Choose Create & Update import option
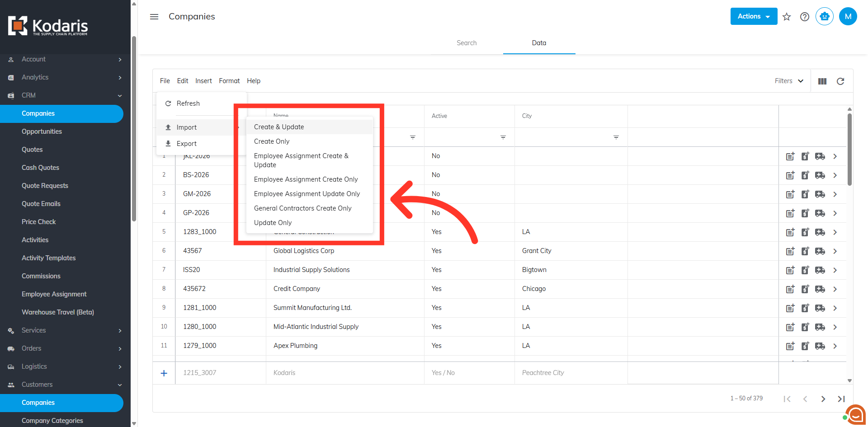The image size is (868, 427). [310, 127]
